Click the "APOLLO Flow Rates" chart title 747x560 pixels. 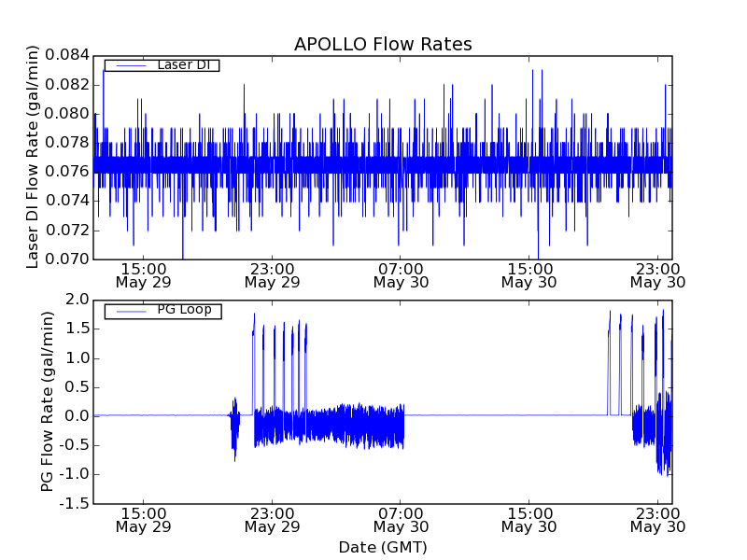pyautogui.click(x=383, y=44)
